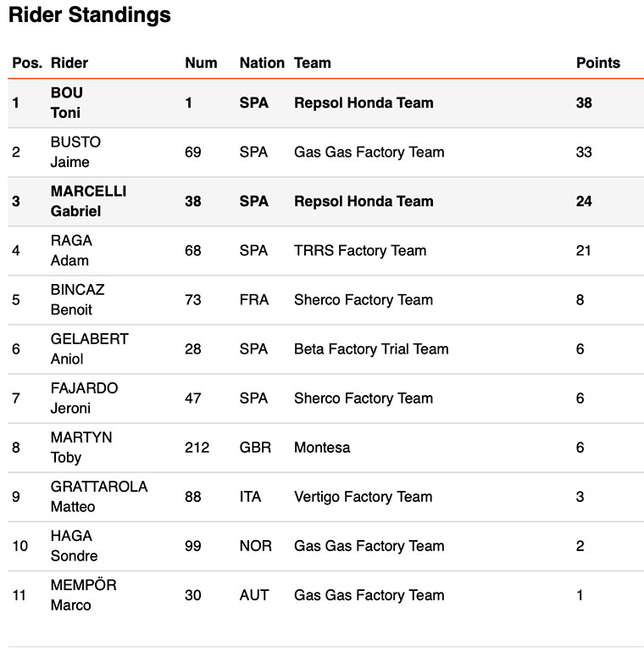This screenshot has width=644, height=652.
Task: Click the Rider column header
Action: [x=69, y=63]
